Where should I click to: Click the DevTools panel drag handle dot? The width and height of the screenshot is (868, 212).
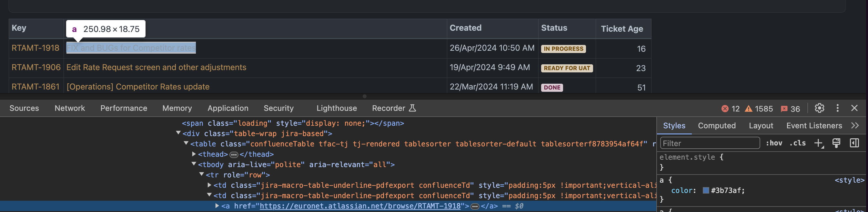point(364,96)
